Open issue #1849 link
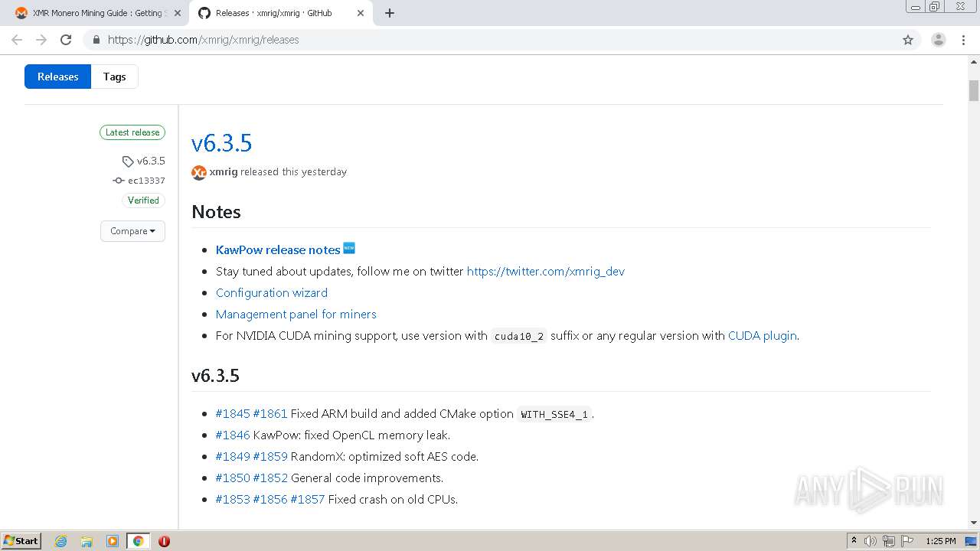 pos(233,456)
